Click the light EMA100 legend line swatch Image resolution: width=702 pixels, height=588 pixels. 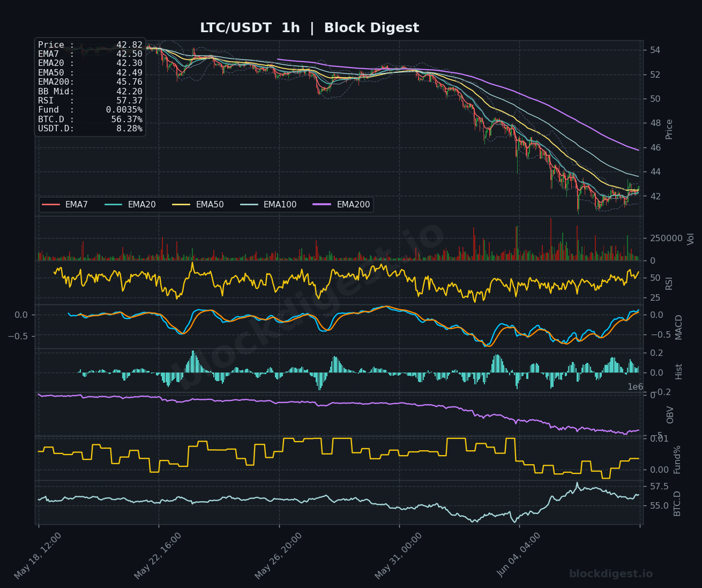pos(249,205)
